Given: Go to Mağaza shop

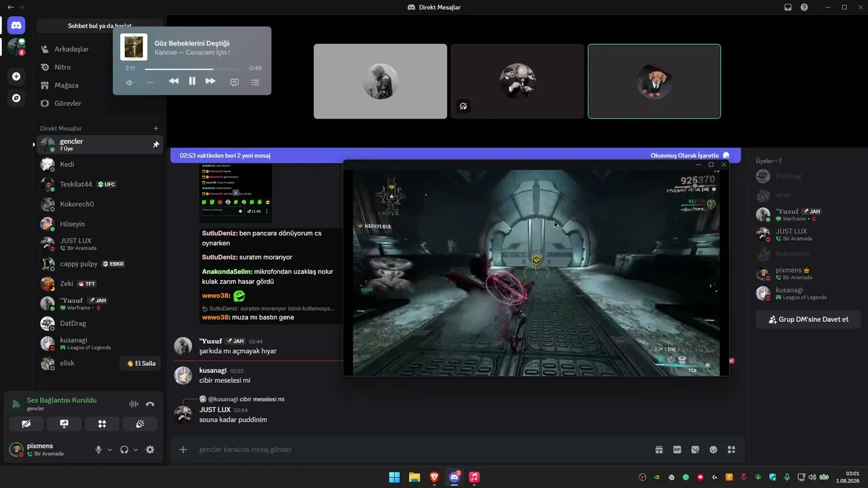Looking at the screenshot, I should coord(100,85).
